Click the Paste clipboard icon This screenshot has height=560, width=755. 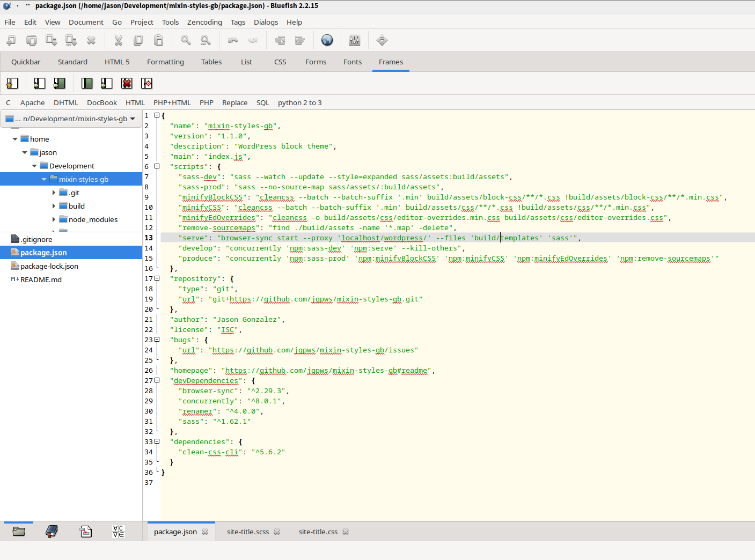(158, 40)
